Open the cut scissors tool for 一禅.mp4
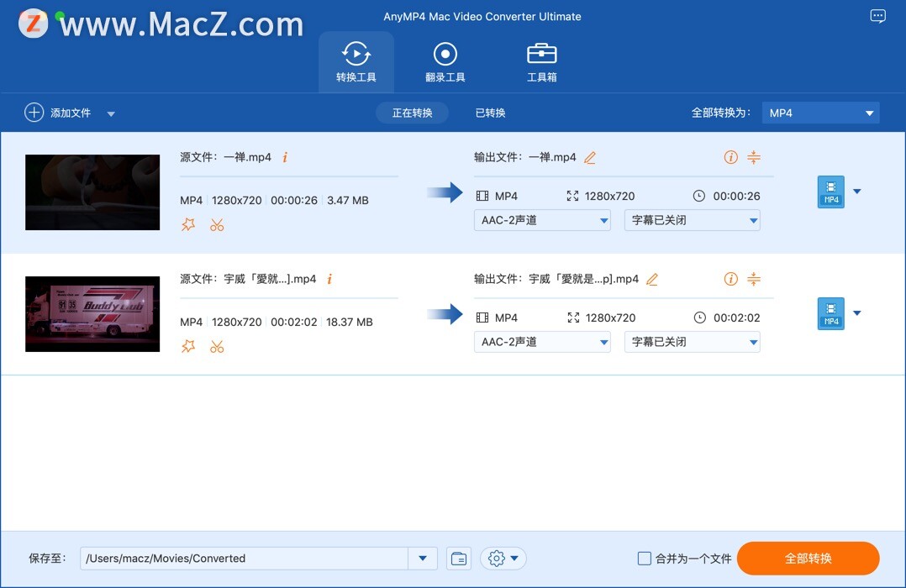The image size is (906, 588). 217,224
